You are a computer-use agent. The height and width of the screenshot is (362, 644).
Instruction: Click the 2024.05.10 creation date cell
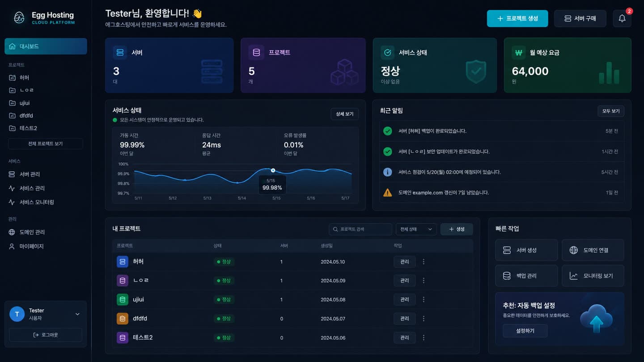333,262
